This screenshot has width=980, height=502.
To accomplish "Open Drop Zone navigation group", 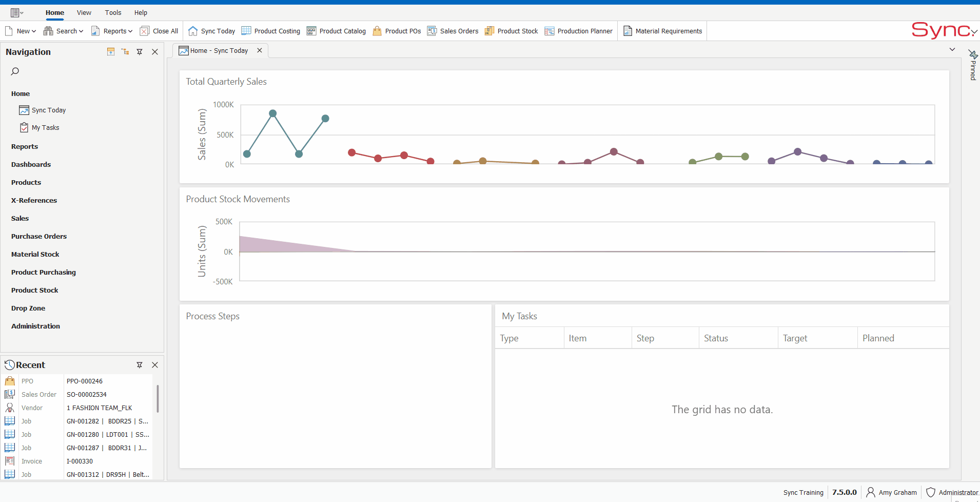I will pyautogui.click(x=28, y=308).
